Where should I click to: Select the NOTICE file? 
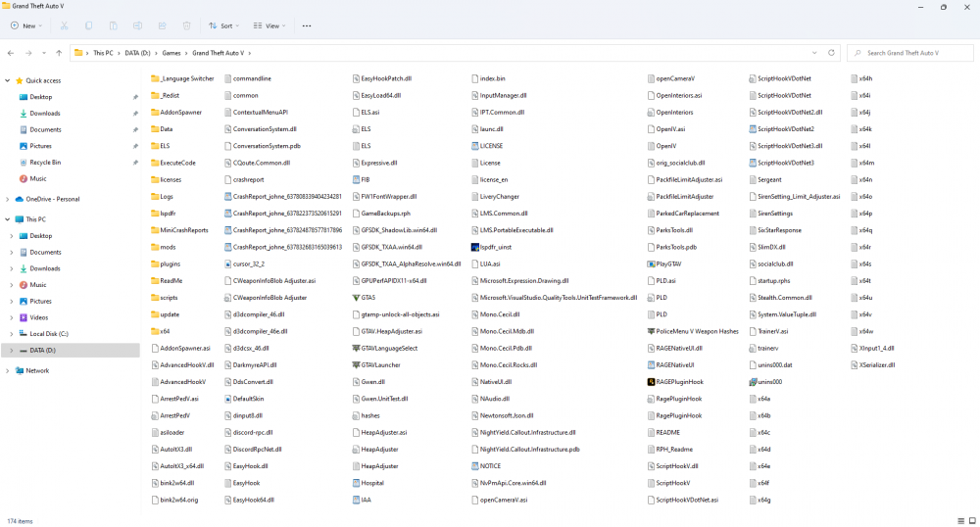(486, 466)
